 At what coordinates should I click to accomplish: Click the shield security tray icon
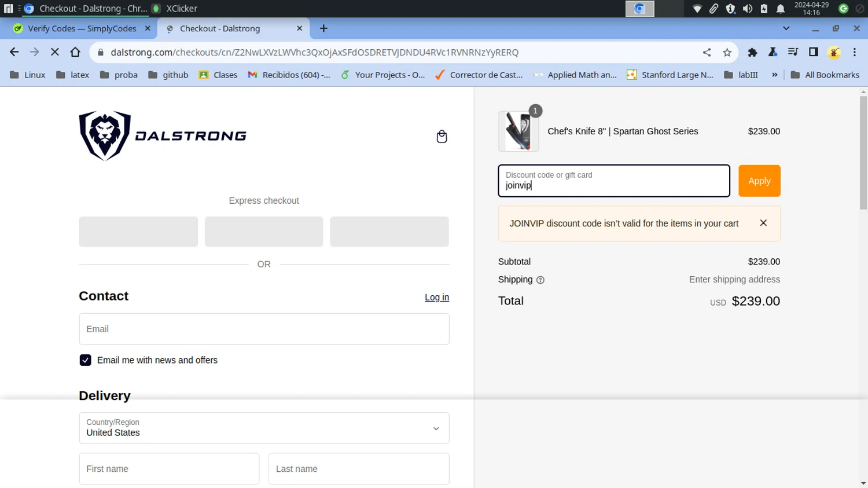730,9
